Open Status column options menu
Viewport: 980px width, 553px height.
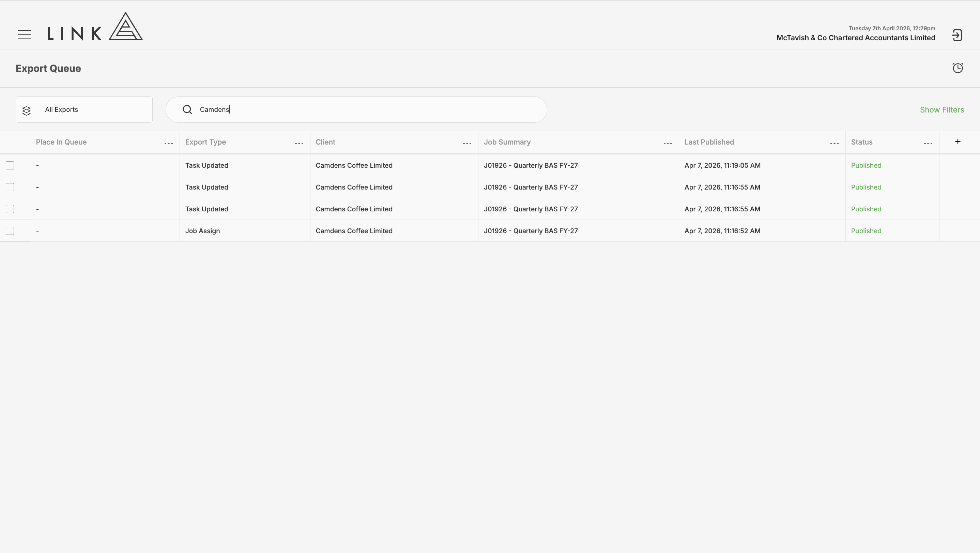click(x=928, y=144)
